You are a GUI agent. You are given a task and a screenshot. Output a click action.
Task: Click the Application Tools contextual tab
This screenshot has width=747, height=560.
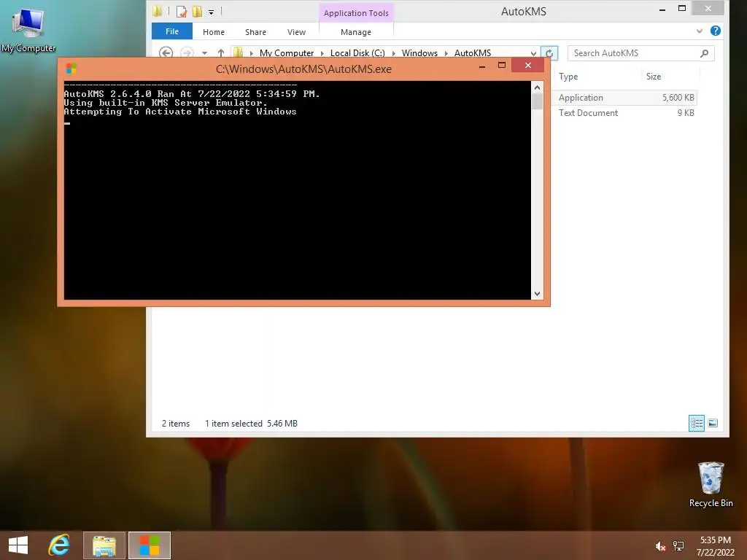pyautogui.click(x=356, y=13)
